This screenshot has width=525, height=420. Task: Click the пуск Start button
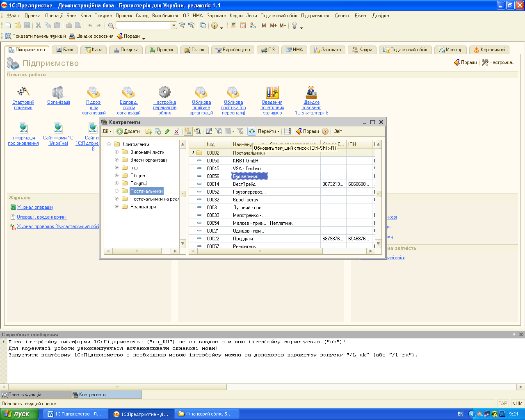pyautogui.click(x=19, y=414)
